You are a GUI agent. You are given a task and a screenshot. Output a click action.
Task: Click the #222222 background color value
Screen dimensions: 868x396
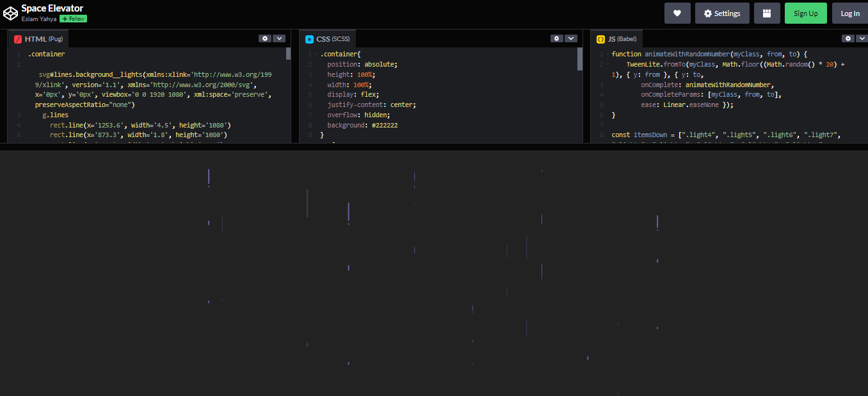coord(384,125)
